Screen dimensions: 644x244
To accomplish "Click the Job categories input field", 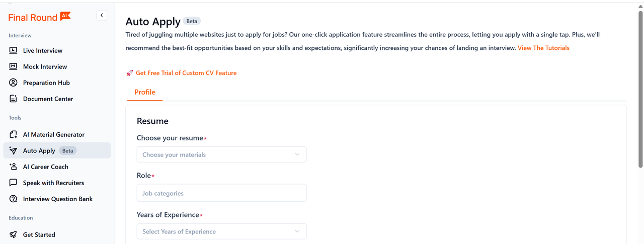I will point(221,193).
